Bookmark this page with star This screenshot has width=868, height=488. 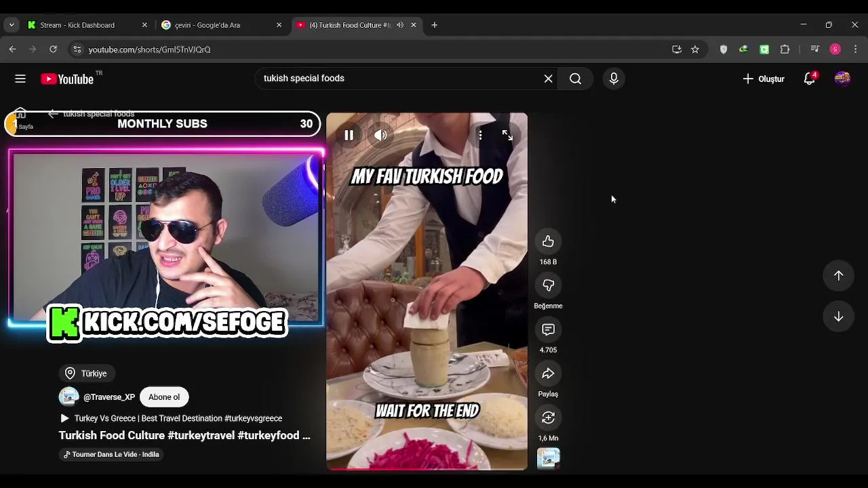(x=695, y=49)
